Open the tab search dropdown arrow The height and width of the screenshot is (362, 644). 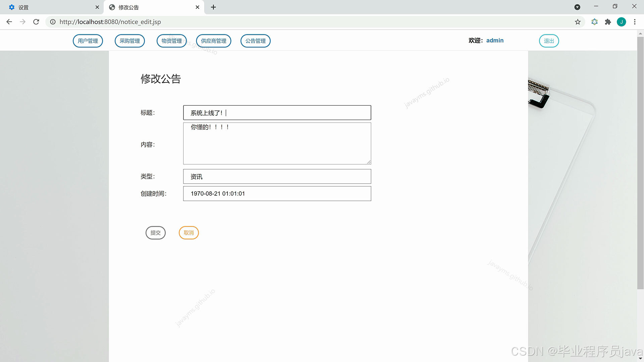click(577, 7)
